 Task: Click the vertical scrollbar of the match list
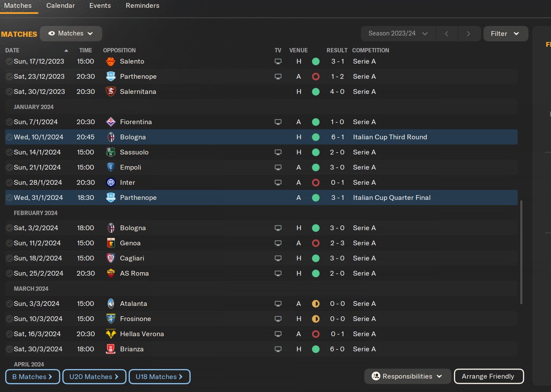521,252
